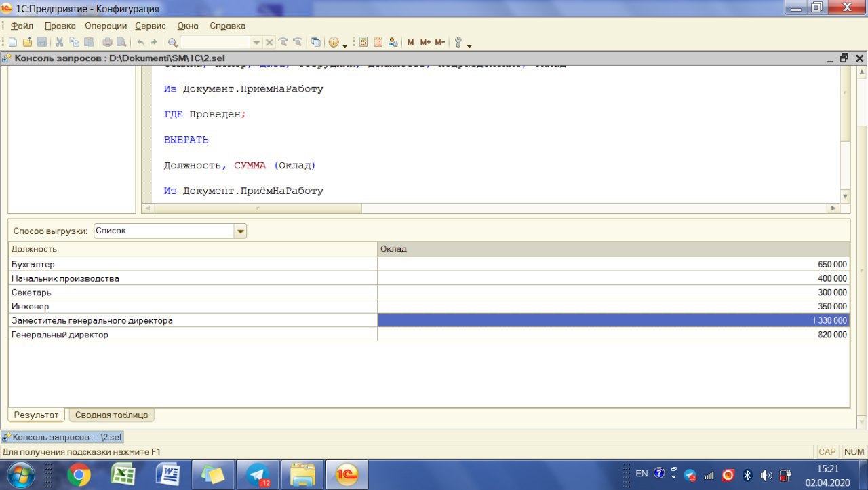Open the Окна menu
The height and width of the screenshot is (490, 868).
[x=188, y=26]
